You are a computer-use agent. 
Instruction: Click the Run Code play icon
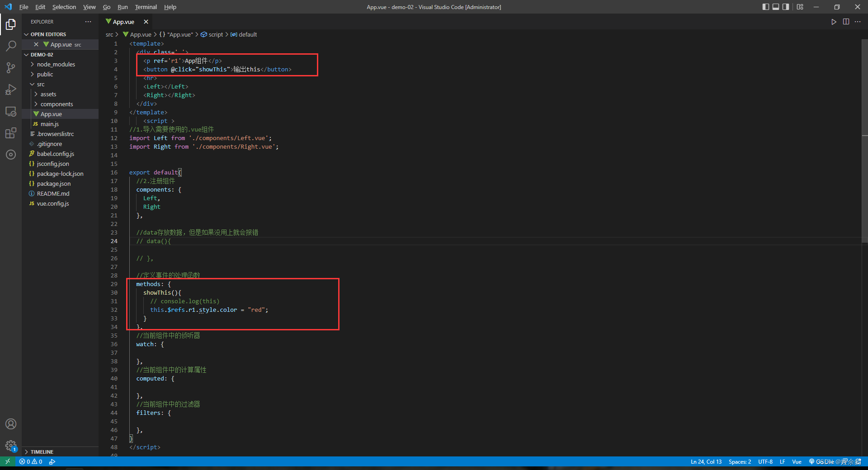pos(834,22)
